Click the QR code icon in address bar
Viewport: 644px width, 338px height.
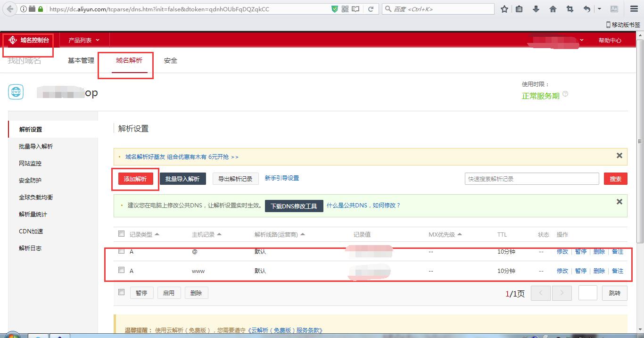[345, 9]
